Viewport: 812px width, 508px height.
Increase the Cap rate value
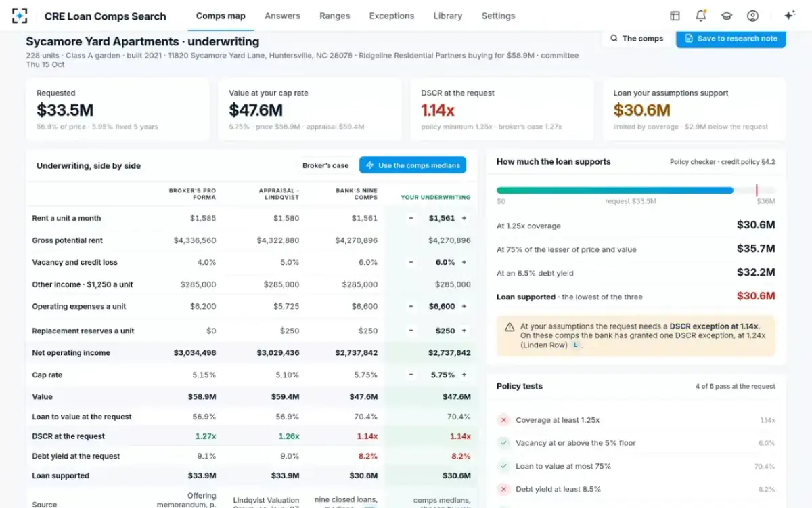(464, 375)
